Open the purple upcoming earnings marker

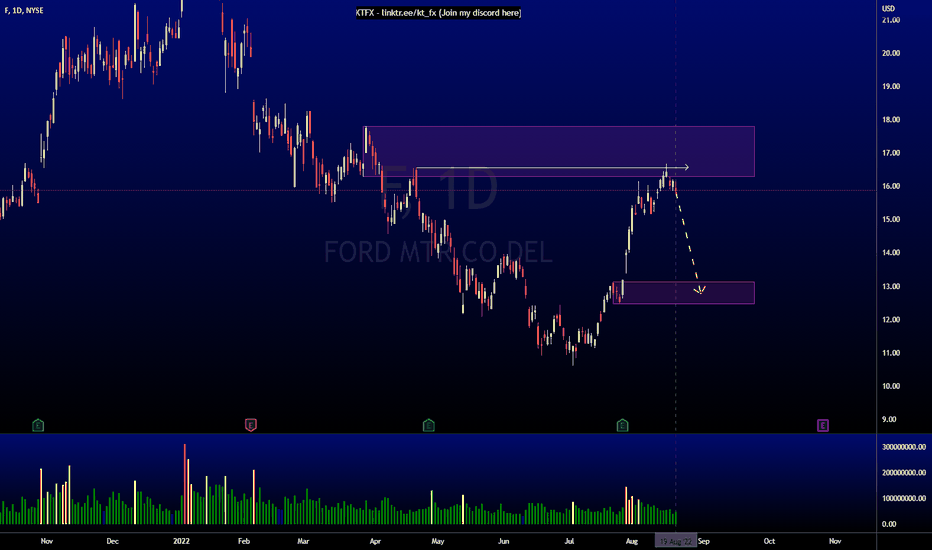(823, 425)
